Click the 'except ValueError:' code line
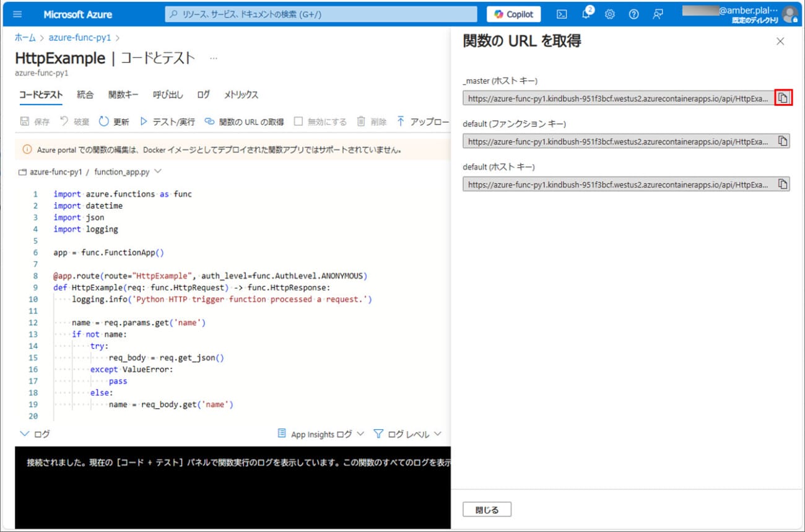 pos(132,369)
